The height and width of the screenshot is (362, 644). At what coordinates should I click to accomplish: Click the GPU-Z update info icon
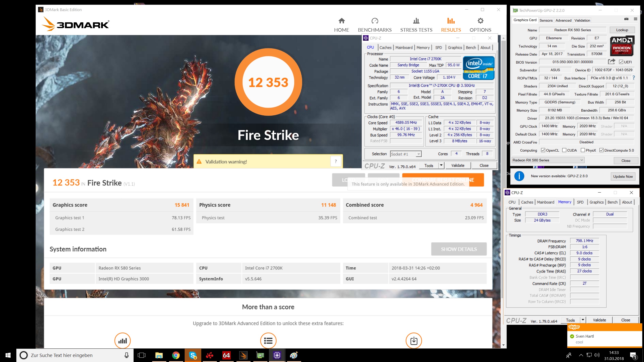click(x=519, y=176)
